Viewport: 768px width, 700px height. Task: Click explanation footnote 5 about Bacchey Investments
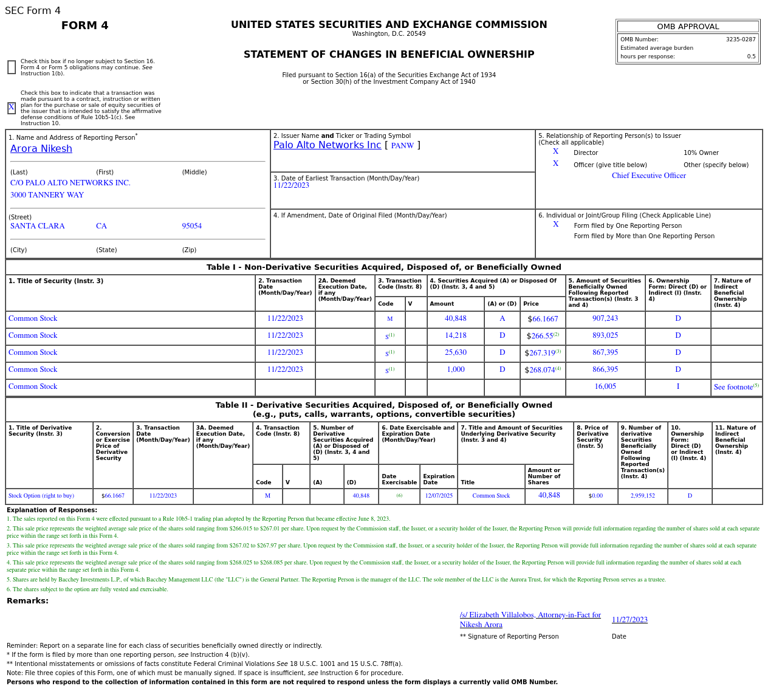pos(336,580)
